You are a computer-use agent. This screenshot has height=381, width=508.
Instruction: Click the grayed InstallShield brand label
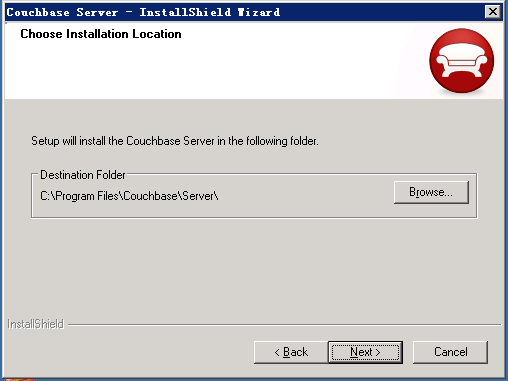pos(35,324)
